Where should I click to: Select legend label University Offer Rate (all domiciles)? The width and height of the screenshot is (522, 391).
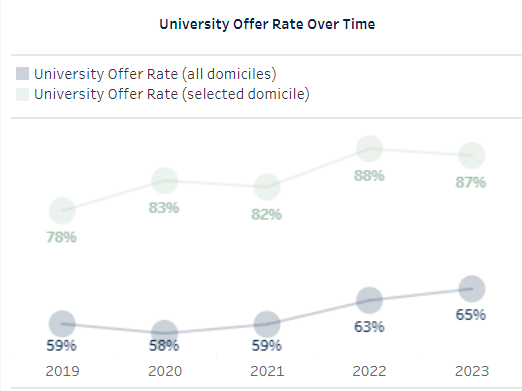(155, 74)
